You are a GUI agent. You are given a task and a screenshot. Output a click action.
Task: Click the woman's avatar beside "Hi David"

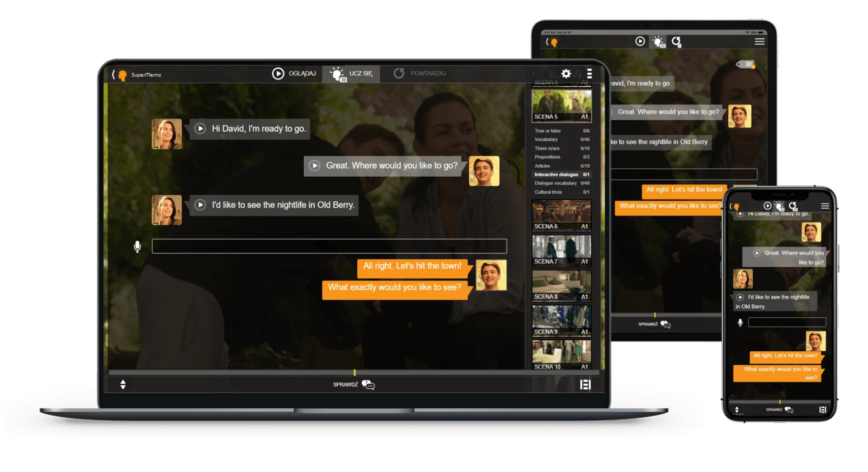(167, 134)
